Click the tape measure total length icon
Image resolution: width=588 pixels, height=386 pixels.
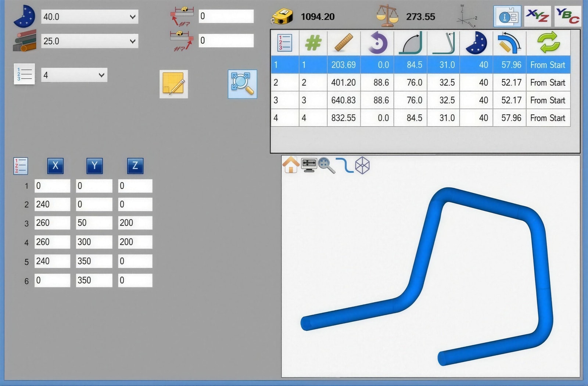coord(282,17)
